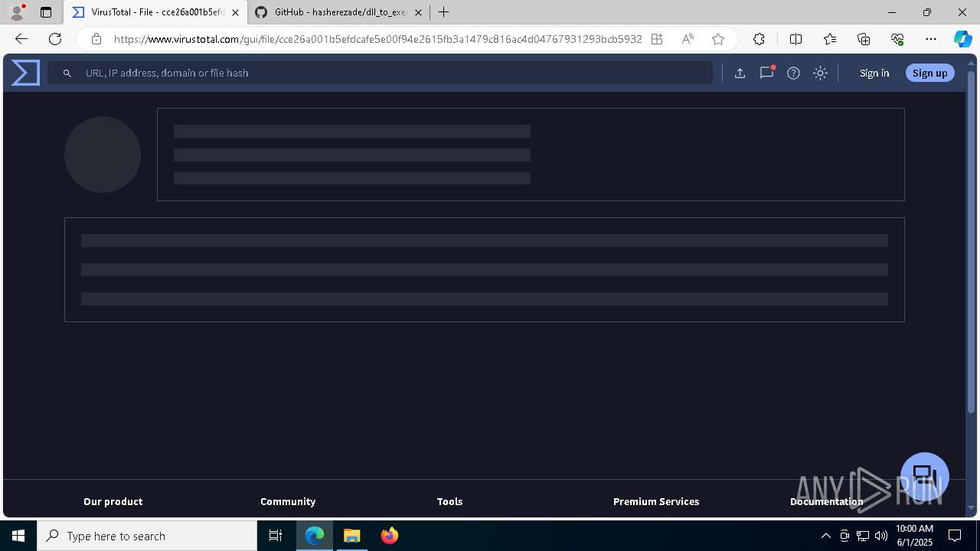Image resolution: width=980 pixels, height=551 pixels.
Task: Open the notification center icon
Action: [955, 536]
